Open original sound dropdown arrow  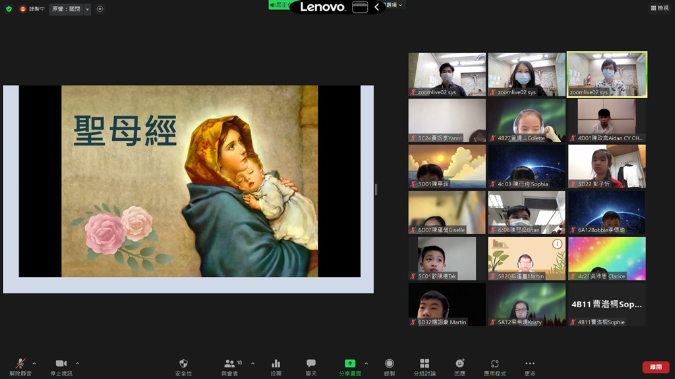[87, 9]
